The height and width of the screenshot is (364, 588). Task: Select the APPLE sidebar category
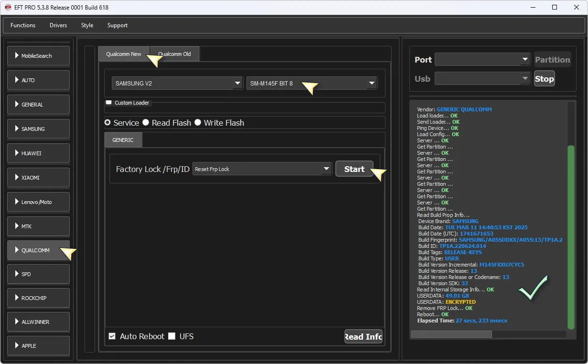[38, 346]
